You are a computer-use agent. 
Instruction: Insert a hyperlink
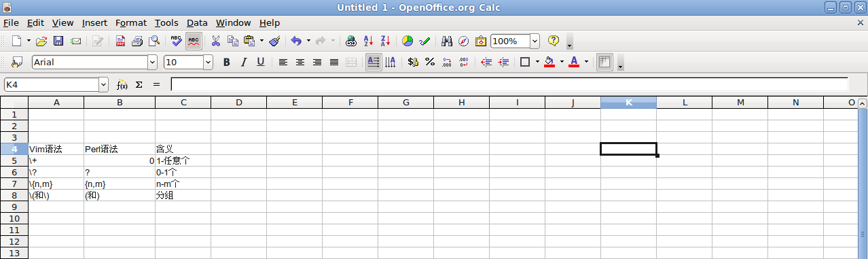tap(351, 41)
